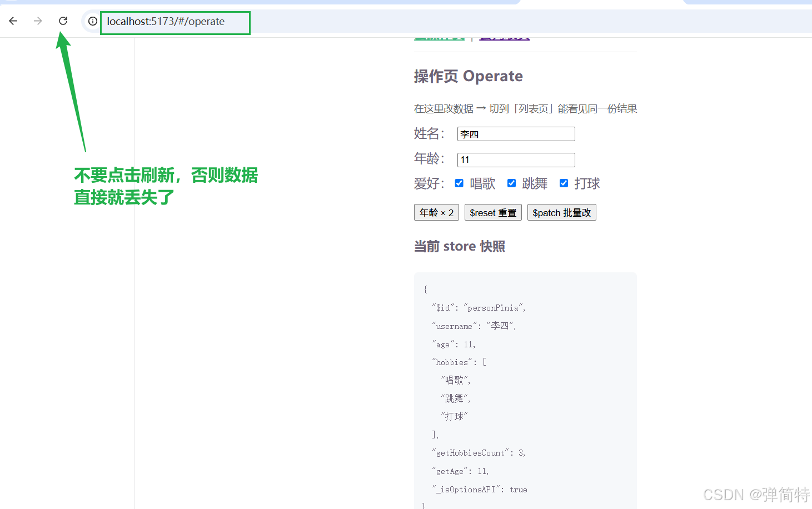This screenshot has width=812, height=509.
Task: Click the $reset 重置 button
Action: 493,213
